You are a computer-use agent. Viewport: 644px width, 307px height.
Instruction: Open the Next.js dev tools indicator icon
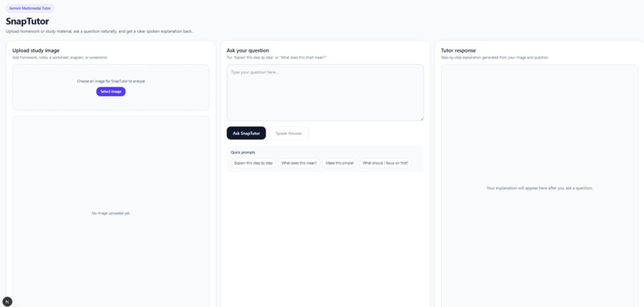pos(7,301)
